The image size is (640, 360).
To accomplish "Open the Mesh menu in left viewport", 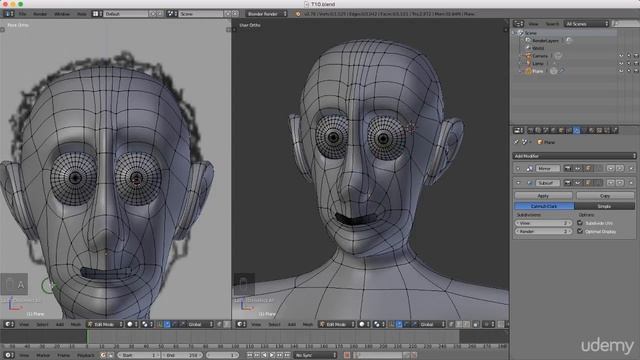I will click(76, 324).
